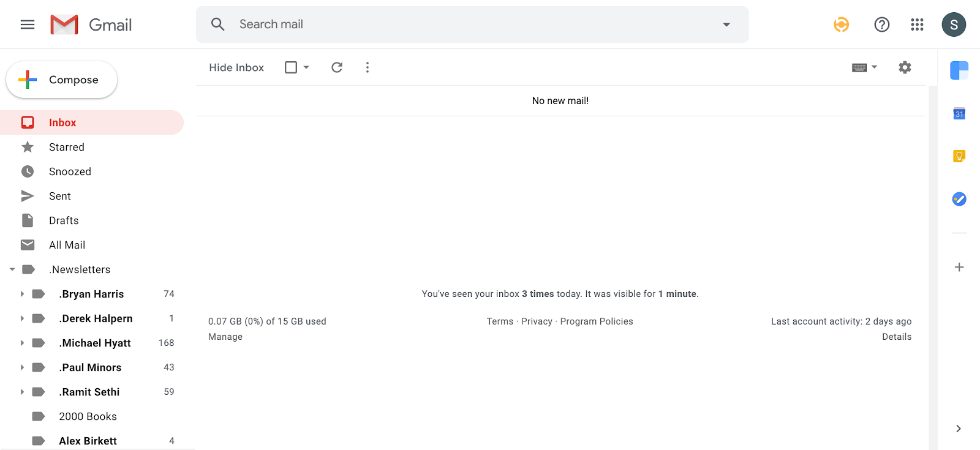Open the .Bryan Harris label
This screenshot has height=450, width=980.
(91, 294)
